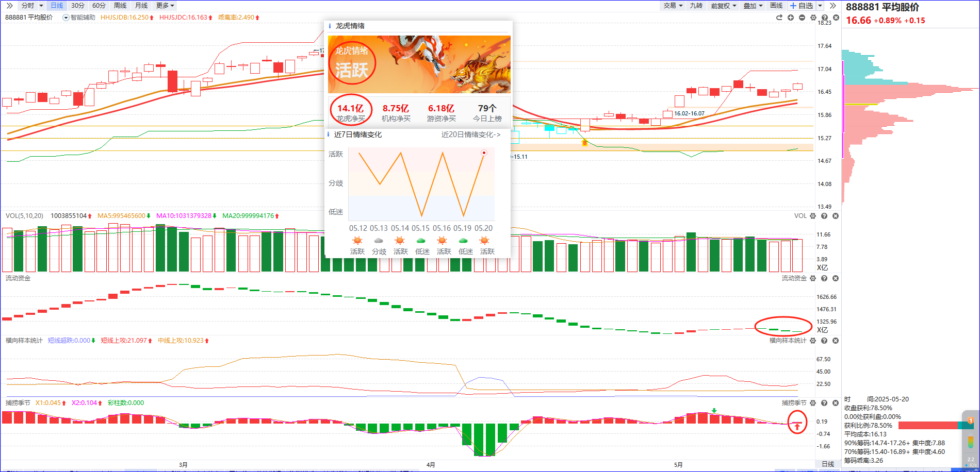Select 月线 monthly chart
The height and width of the screenshot is (472, 980).
tap(141, 6)
